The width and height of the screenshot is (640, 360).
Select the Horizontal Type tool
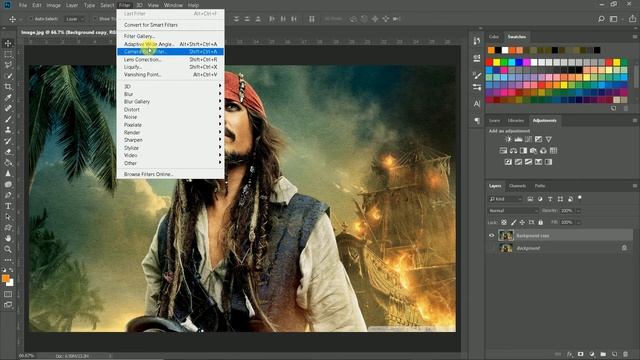pyautogui.click(x=8, y=206)
